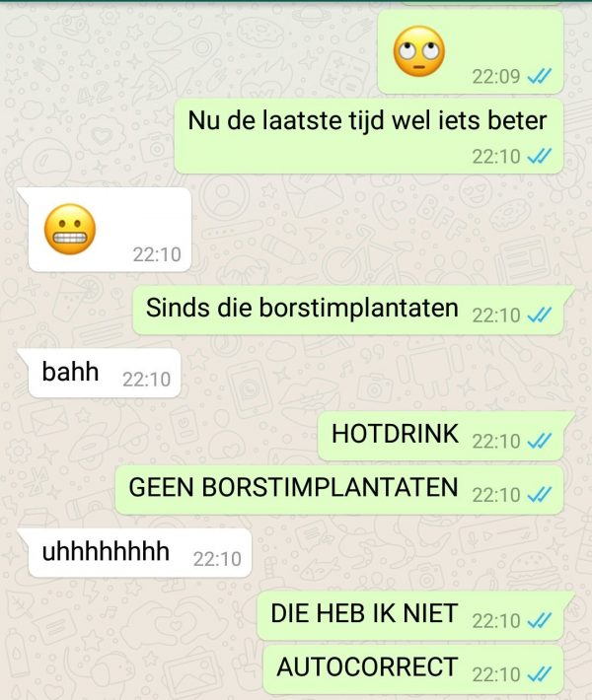
Task: Select the 'GEEN BORSTIMPLANTATEN' message
Action: (339, 490)
